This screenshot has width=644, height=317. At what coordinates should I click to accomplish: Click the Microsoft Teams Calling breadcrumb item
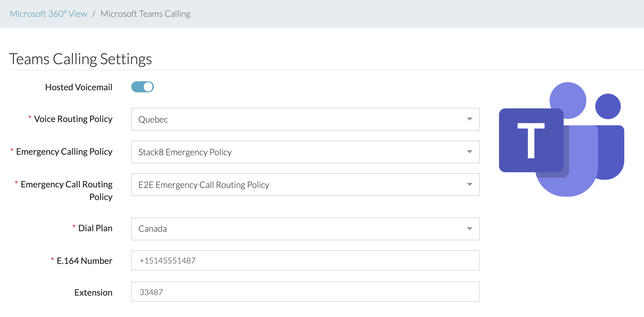145,14
